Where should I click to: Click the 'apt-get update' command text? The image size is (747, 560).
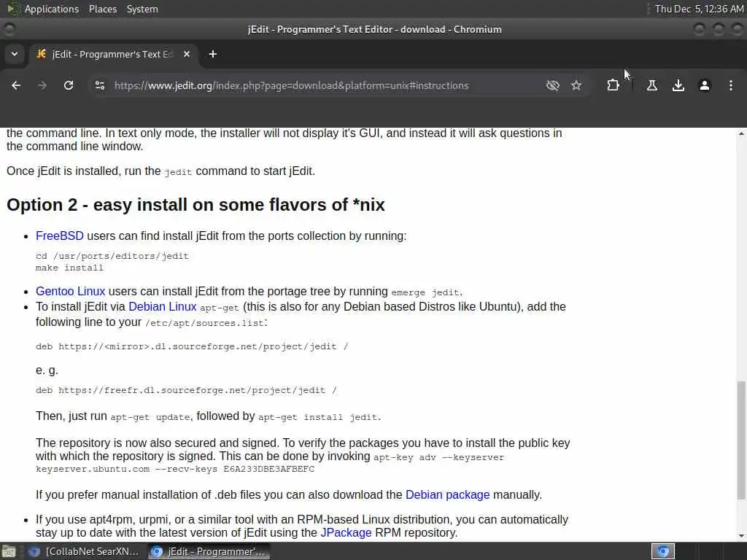(x=150, y=417)
